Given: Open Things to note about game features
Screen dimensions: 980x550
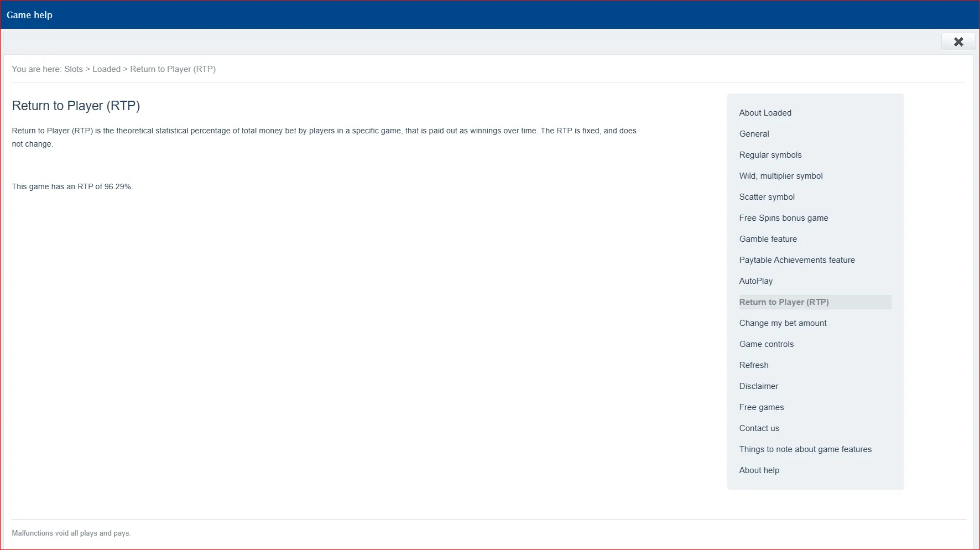Looking at the screenshot, I should (805, 449).
